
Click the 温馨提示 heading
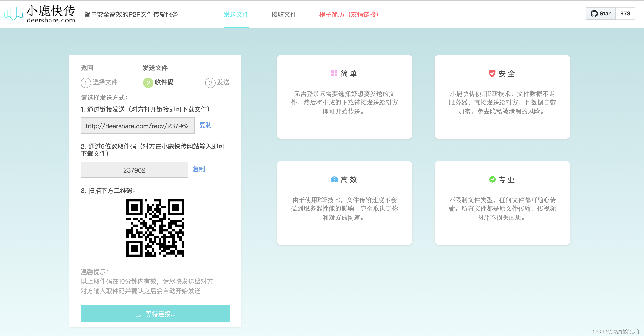coord(94,272)
